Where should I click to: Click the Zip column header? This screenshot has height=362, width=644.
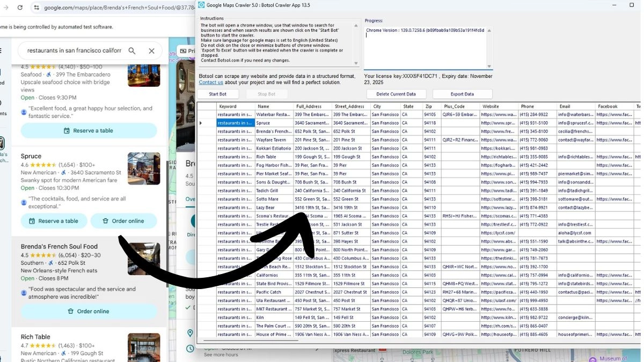pyautogui.click(x=432, y=106)
